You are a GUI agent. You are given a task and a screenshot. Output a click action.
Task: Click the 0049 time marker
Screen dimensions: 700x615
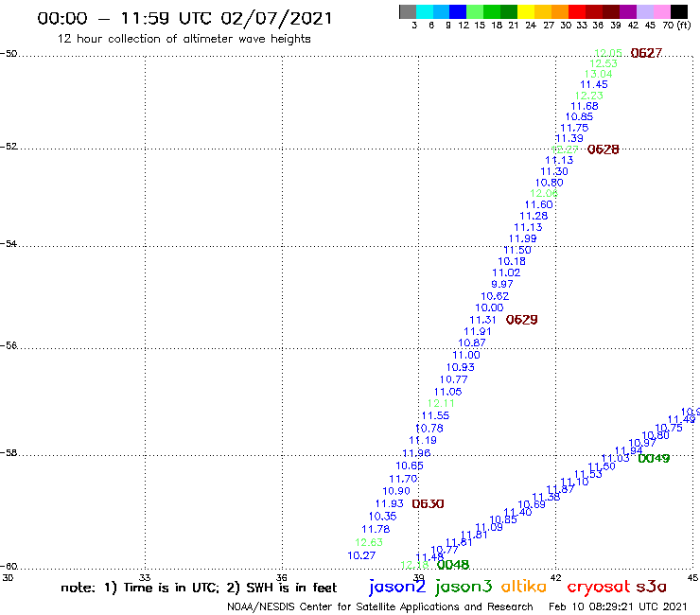point(654,458)
